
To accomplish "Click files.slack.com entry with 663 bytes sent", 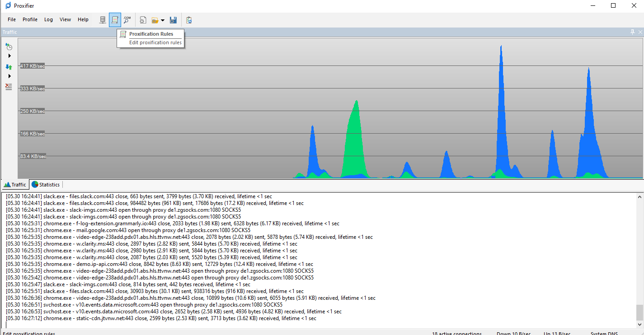I will 139,196.
